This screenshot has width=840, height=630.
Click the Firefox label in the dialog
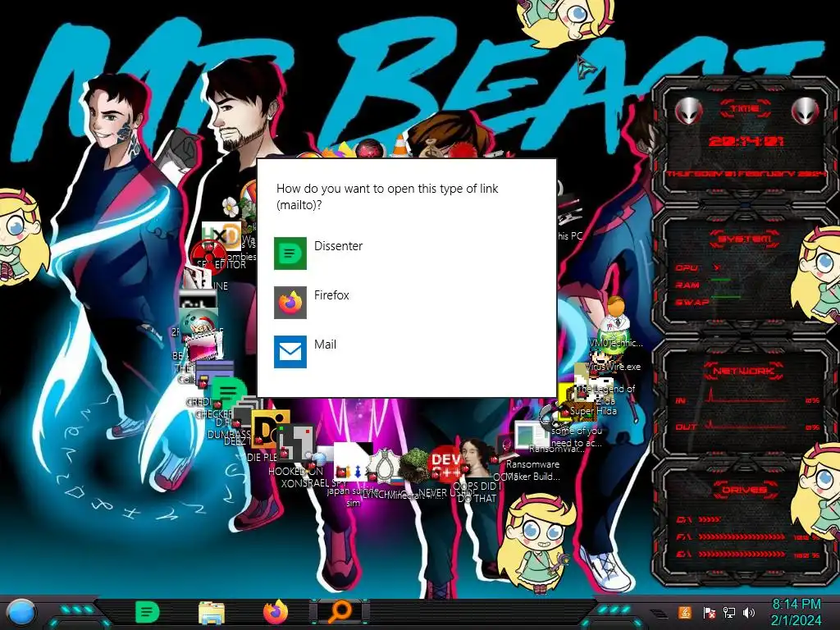tap(331, 295)
